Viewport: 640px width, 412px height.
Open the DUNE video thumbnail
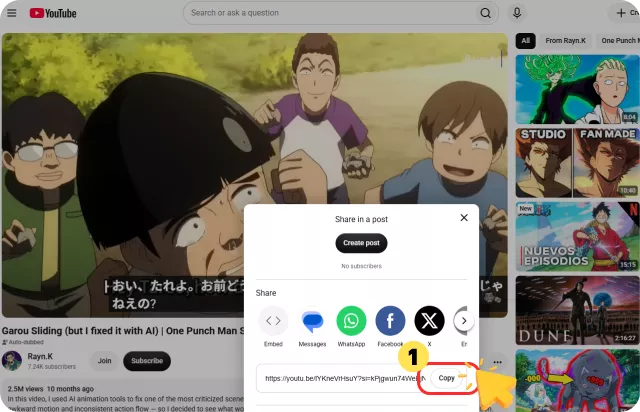click(577, 310)
